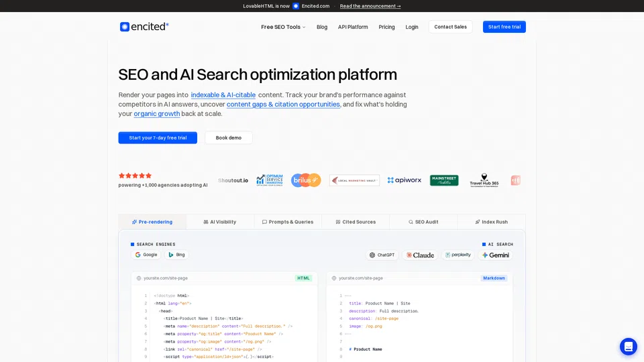Click the Optimum Service Marketing logo
The image size is (644, 362).
270,180
